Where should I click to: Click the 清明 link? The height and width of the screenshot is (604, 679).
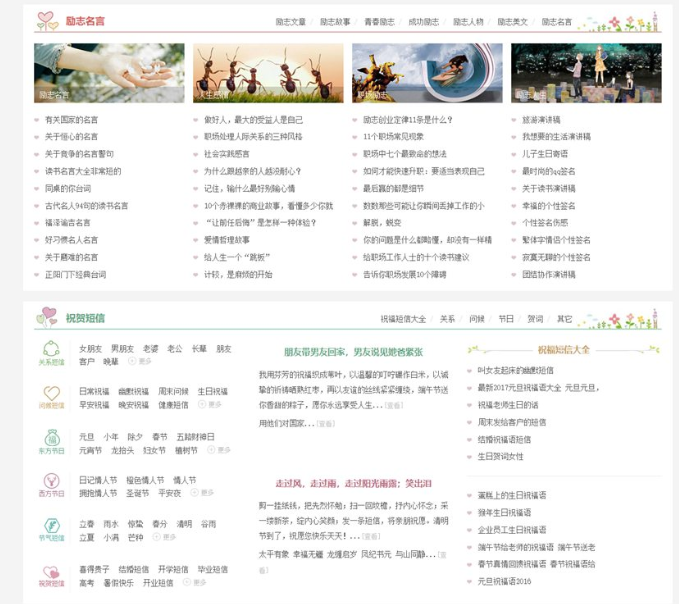tap(184, 524)
